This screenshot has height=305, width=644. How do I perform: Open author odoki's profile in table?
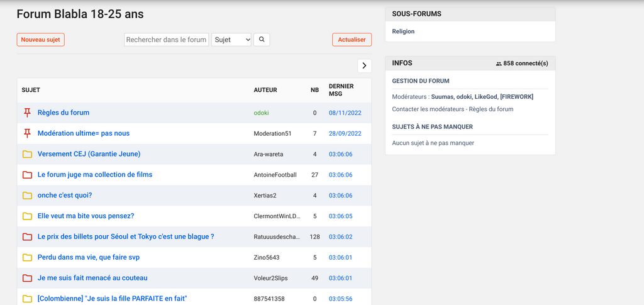261,113
